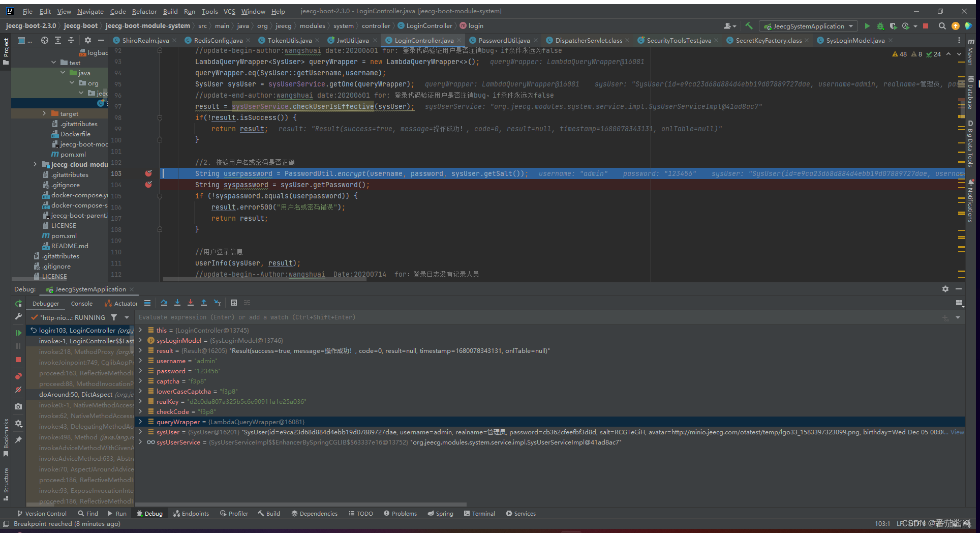This screenshot has height=533, width=980.
Task: Click the thread filter funnel icon
Action: click(114, 317)
